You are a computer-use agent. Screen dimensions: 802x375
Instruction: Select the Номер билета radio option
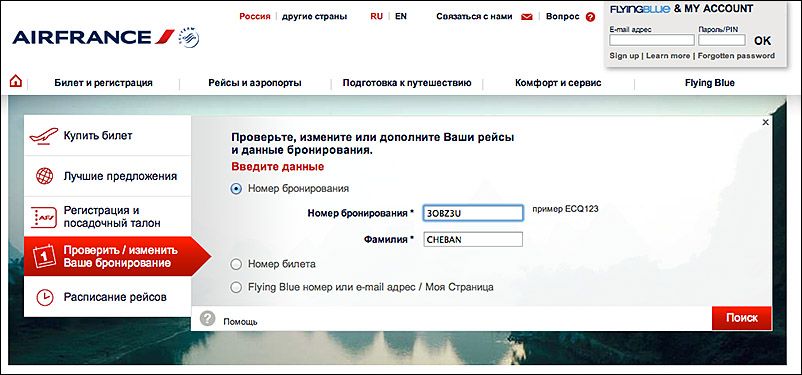(236, 264)
